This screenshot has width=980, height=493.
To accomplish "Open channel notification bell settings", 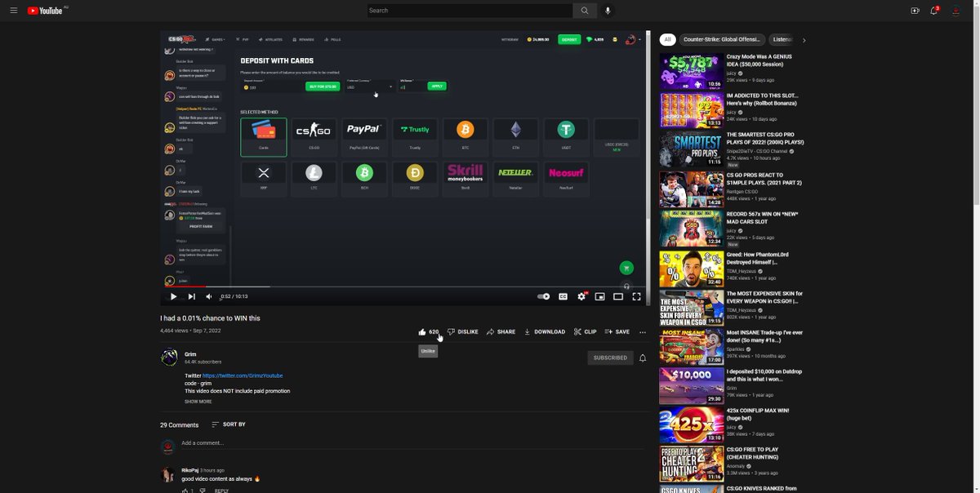I will [x=643, y=358].
